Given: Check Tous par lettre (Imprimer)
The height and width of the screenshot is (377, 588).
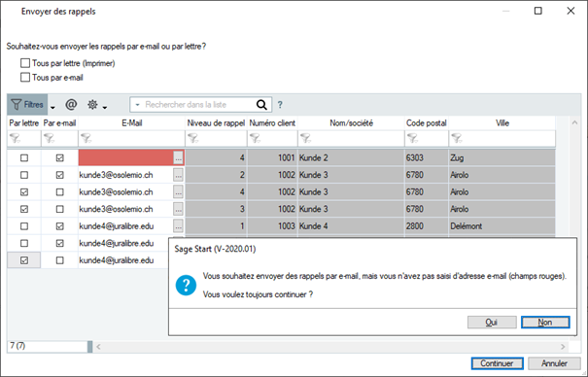Looking at the screenshot, I should [25, 63].
